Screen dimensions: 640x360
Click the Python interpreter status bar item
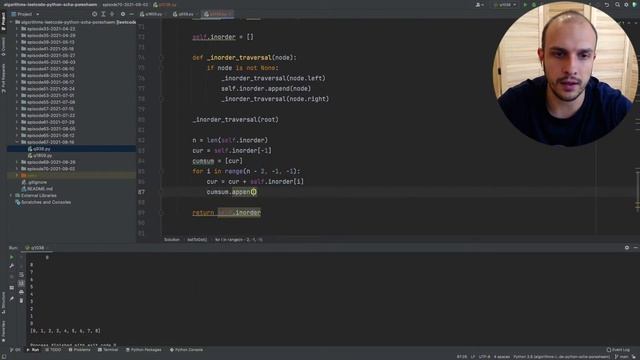(561, 357)
